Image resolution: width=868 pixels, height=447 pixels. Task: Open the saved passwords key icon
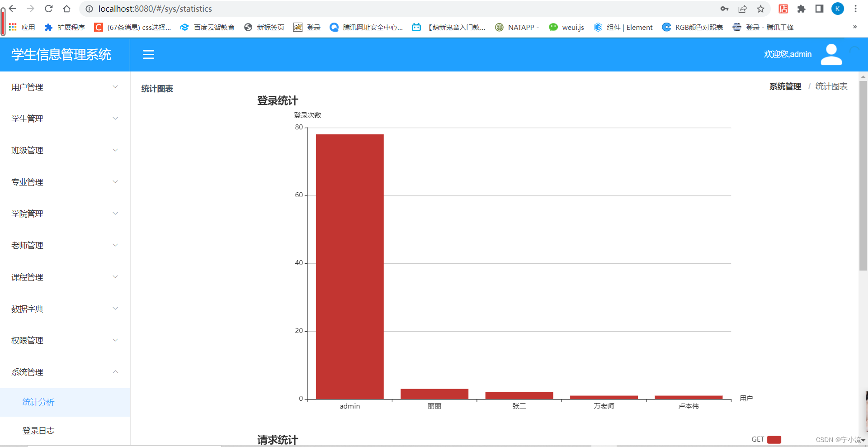pos(724,9)
